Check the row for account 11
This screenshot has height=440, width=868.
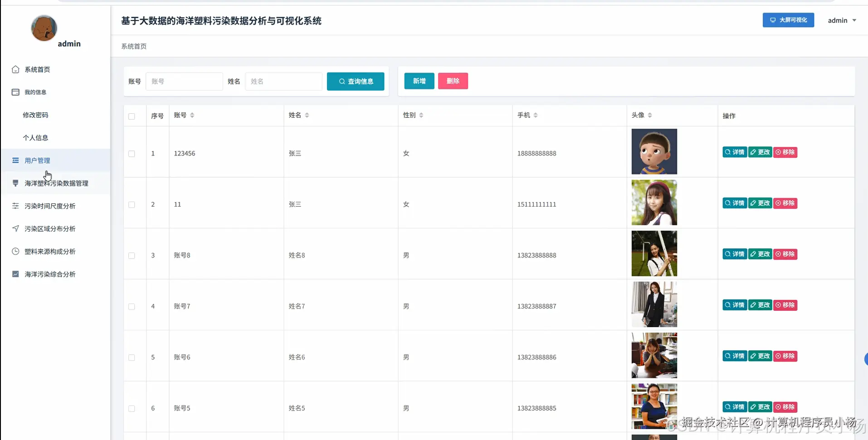tap(132, 205)
